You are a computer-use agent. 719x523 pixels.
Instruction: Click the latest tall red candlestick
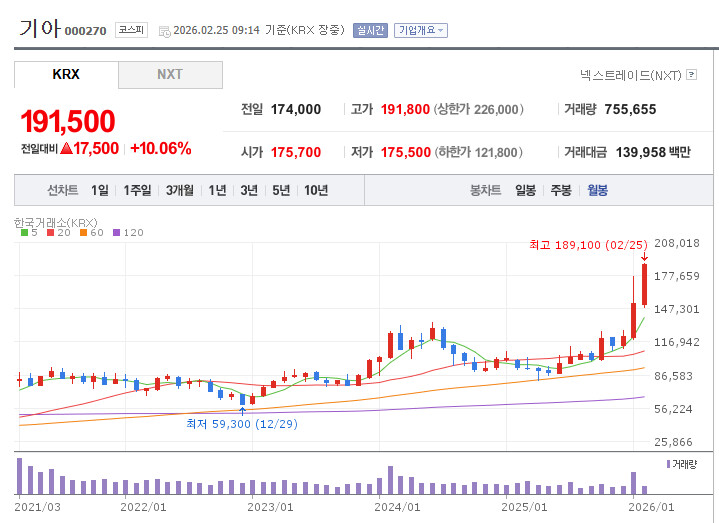(x=644, y=284)
